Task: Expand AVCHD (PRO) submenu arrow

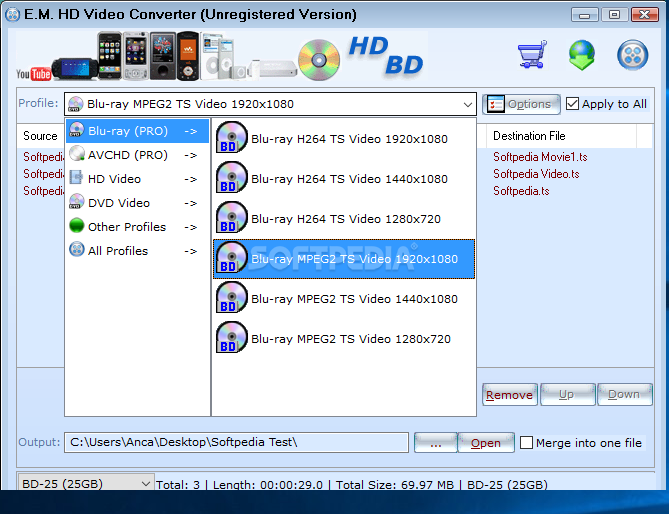Action: (x=191, y=155)
